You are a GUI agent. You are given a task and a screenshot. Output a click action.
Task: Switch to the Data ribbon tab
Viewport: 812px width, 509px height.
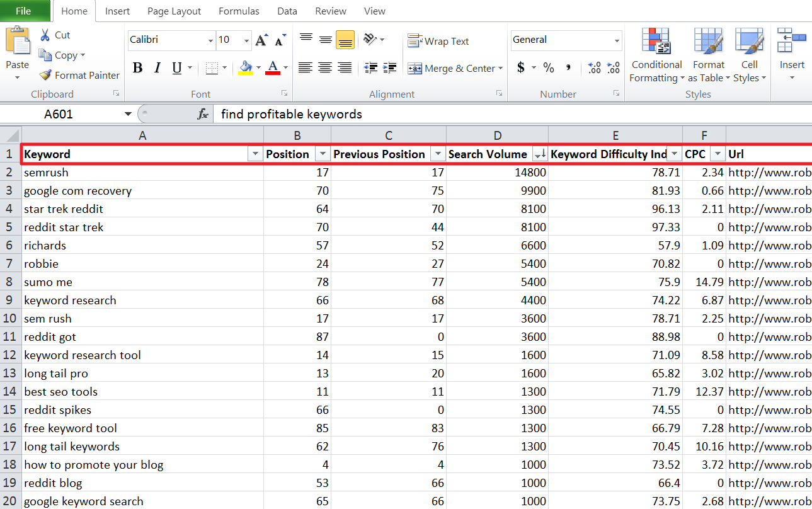[287, 11]
